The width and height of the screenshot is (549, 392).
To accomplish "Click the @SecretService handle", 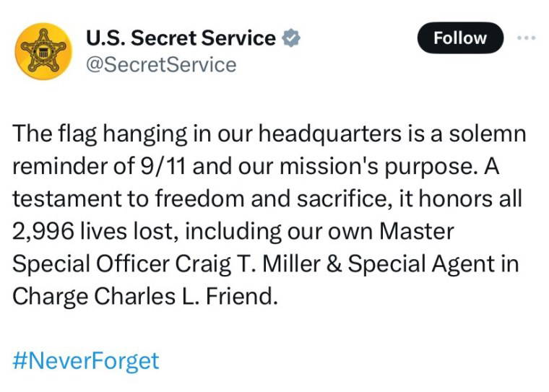I will coord(161,65).
